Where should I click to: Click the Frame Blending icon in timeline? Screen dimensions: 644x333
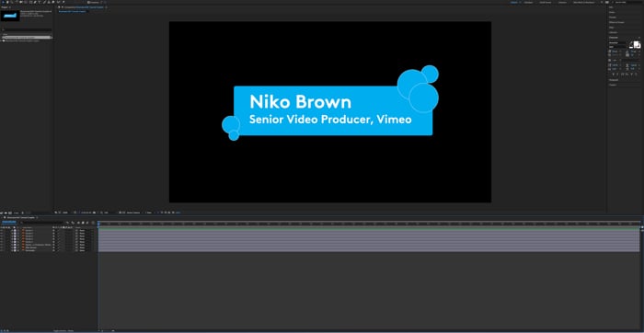(83, 223)
